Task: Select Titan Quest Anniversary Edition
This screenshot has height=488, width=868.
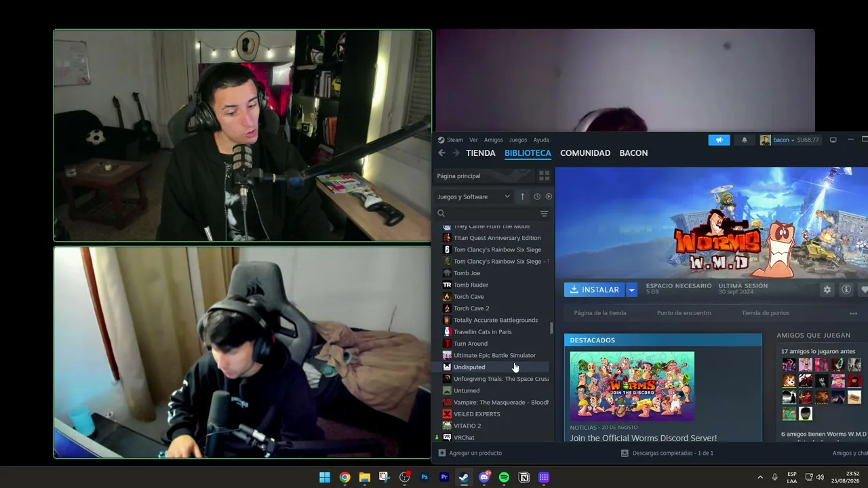Action: tap(497, 238)
